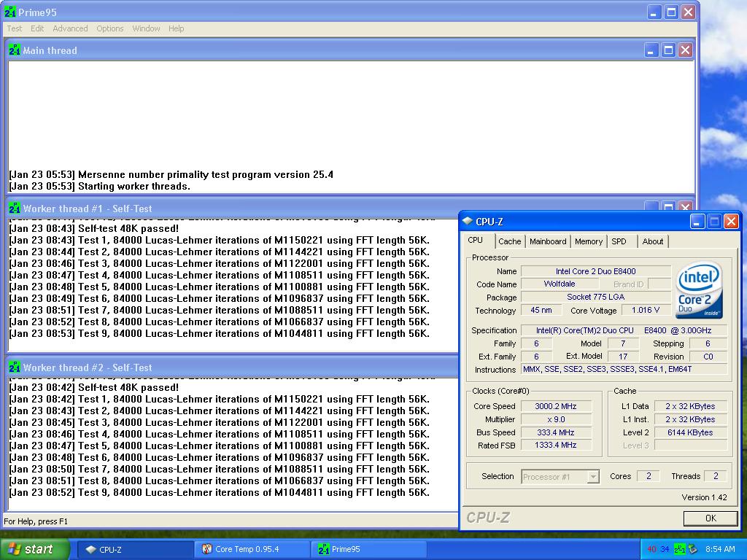This screenshot has height=560, width=747.
Task: Click 'Mersenne number primality test program version 25.4' line
Action: [x=206, y=174]
